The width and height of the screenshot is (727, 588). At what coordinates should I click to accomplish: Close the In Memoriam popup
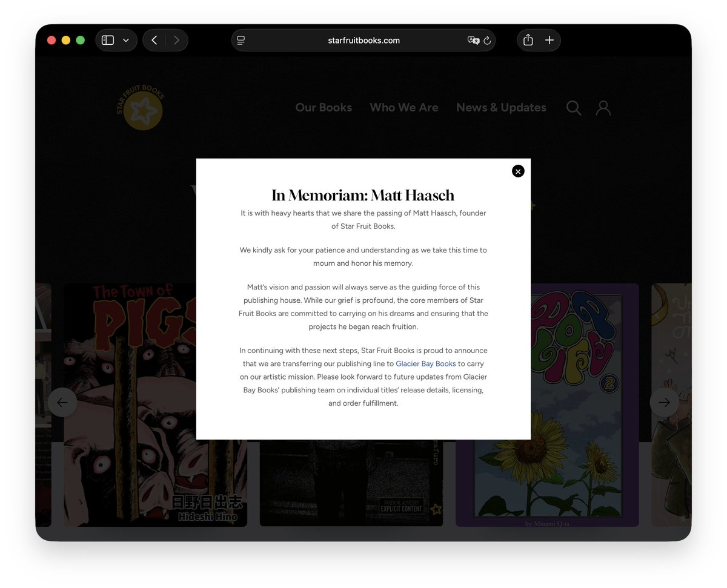pyautogui.click(x=518, y=171)
